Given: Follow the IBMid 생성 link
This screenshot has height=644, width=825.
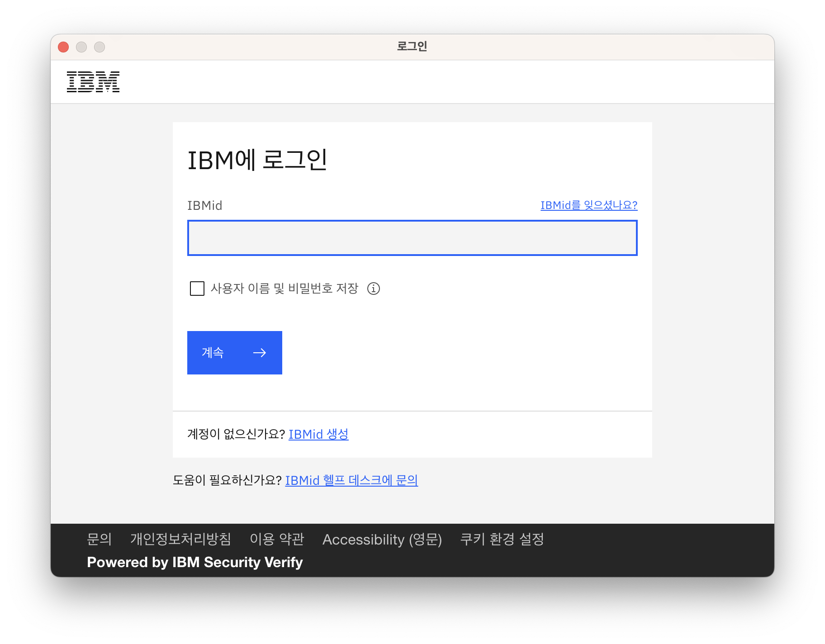Looking at the screenshot, I should pyautogui.click(x=318, y=434).
